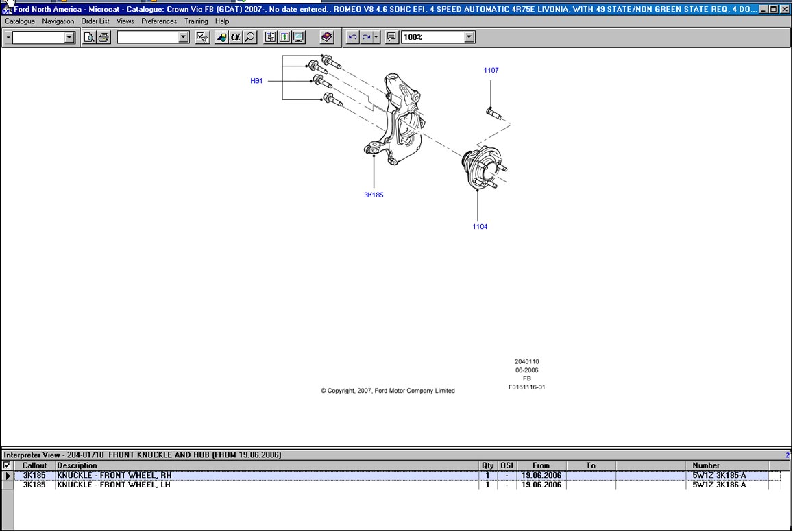Image resolution: width=793 pixels, height=532 pixels.
Task: Open the Catalogue menu
Action: (x=20, y=21)
